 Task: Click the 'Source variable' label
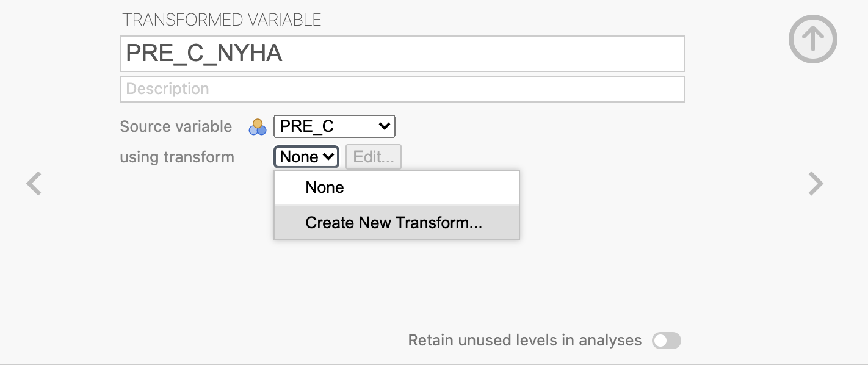tap(176, 126)
